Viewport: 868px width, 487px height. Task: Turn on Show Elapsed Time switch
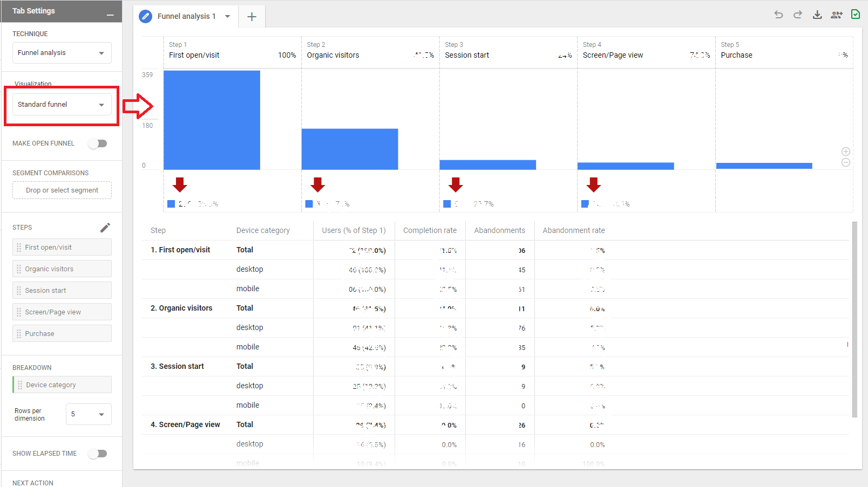tap(98, 454)
